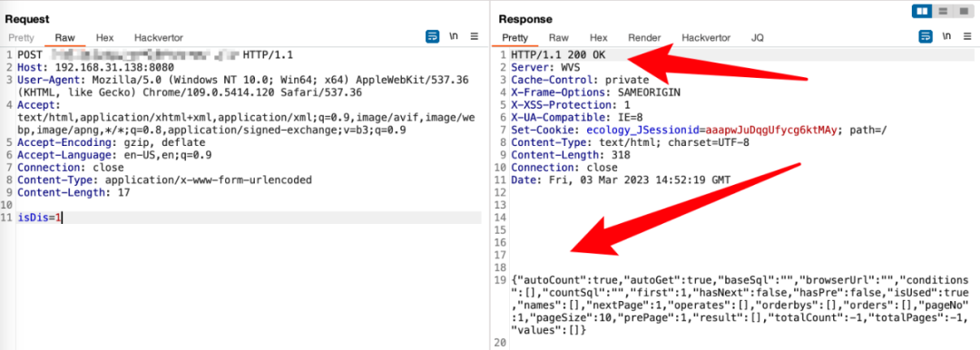The height and width of the screenshot is (350, 980).
Task: Click Accept-Language en-US header line
Action: tap(114, 155)
